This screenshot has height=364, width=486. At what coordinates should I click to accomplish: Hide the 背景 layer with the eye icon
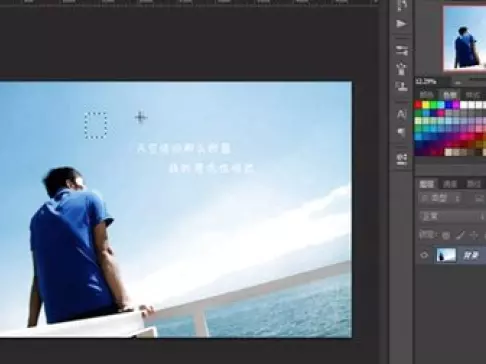(x=424, y=255)
